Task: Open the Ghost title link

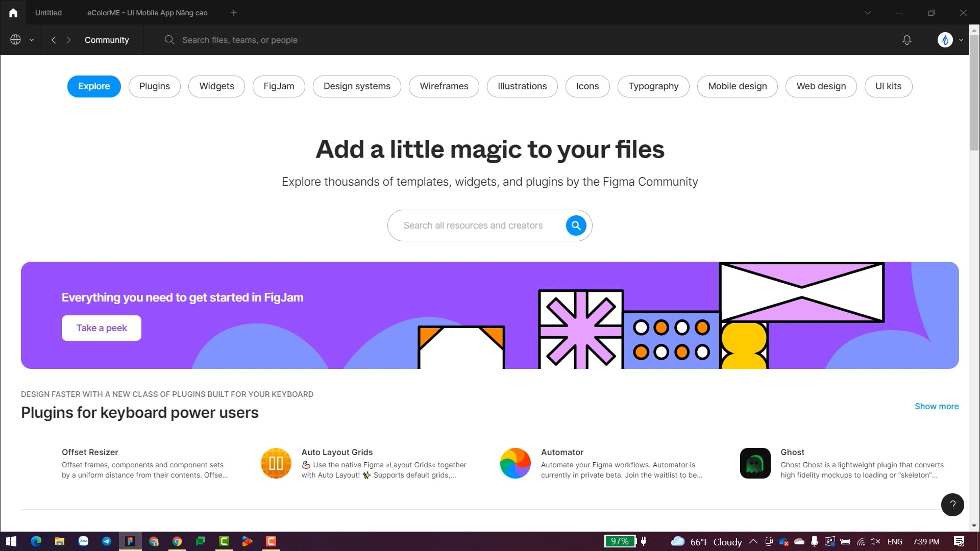Action: pyautogui.click(x=792, y=452)
